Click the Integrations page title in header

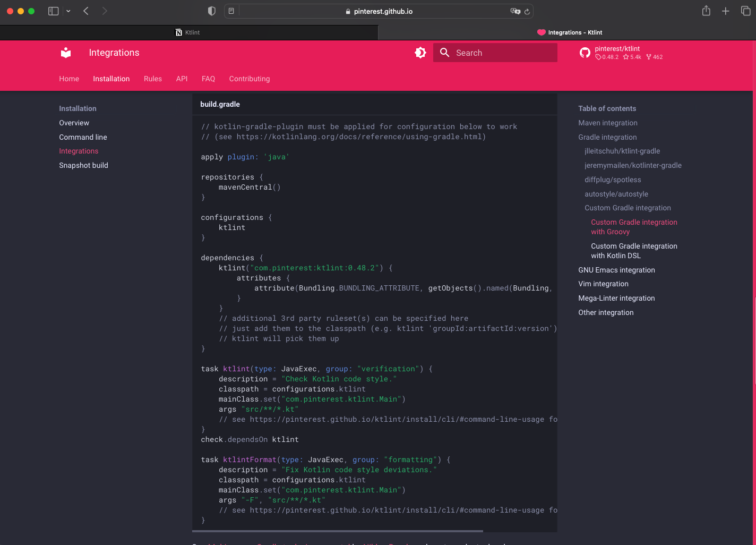click(x=114, y=53)
